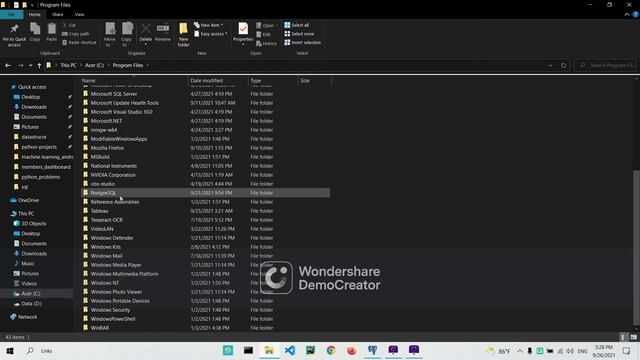The width and height of the screenshot is (640, 360).
Task: Show hidden system tray icons
Action: [520, 351]
